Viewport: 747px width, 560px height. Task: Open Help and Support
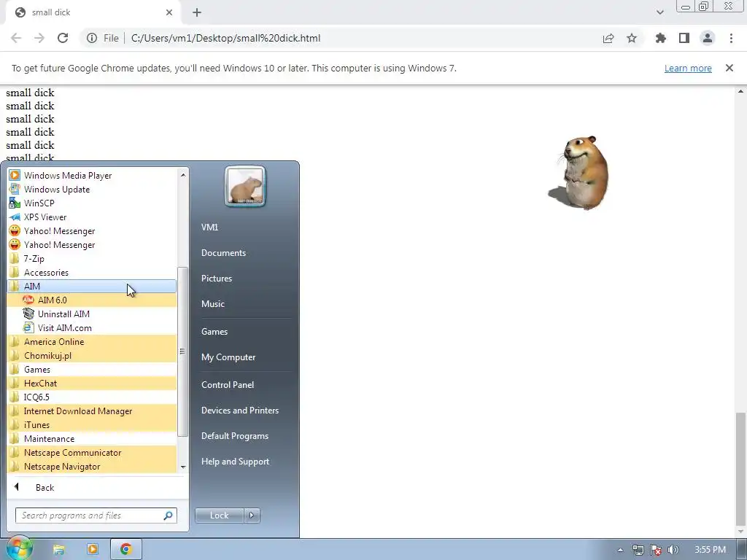tap(235, 462)
